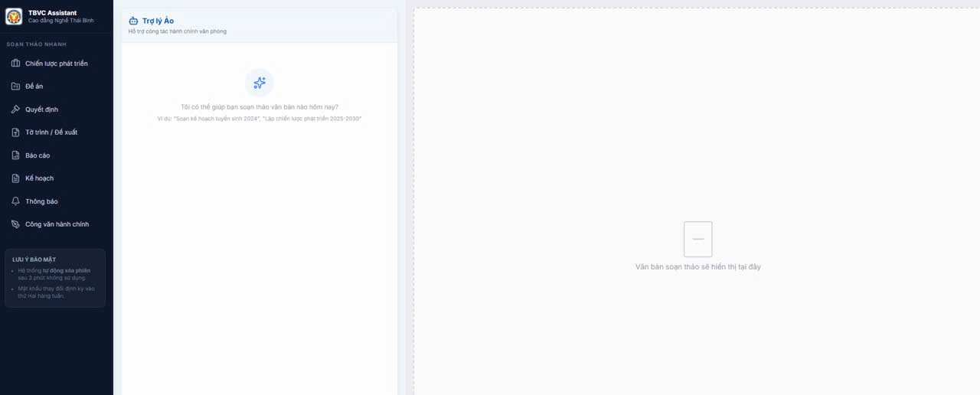The image size is (980, 395).
Task: Click the pen icon beside Công văn hành chính
Action: point(15,224)
